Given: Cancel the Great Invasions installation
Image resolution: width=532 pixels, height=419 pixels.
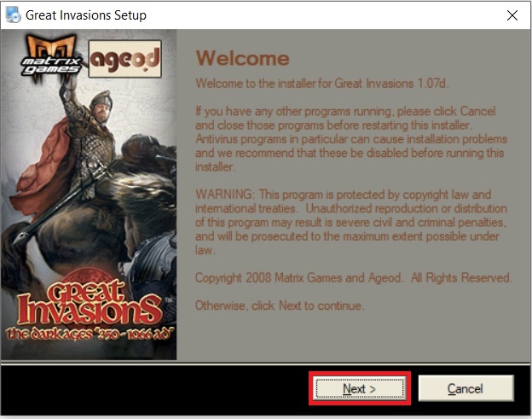Looking at the screenshot, I should coord(465,388).
